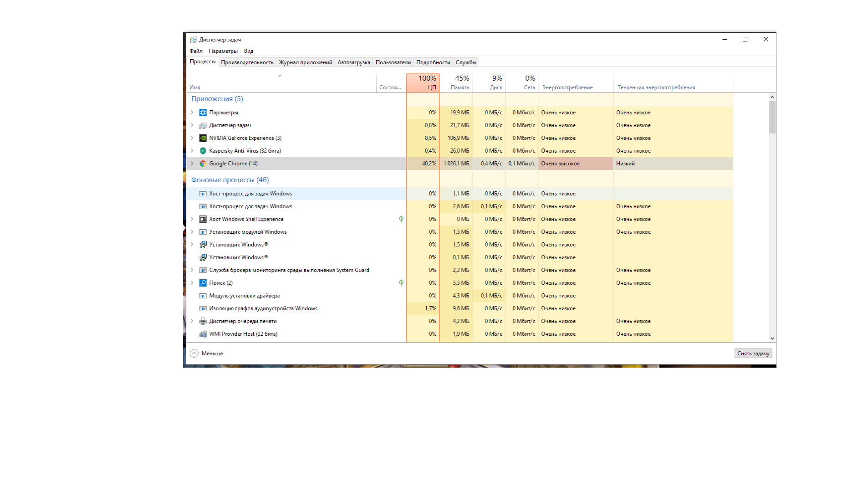Sort by Энергопотребление column header
This screenshot has width=868, height=492.
[x=576, y=83]
